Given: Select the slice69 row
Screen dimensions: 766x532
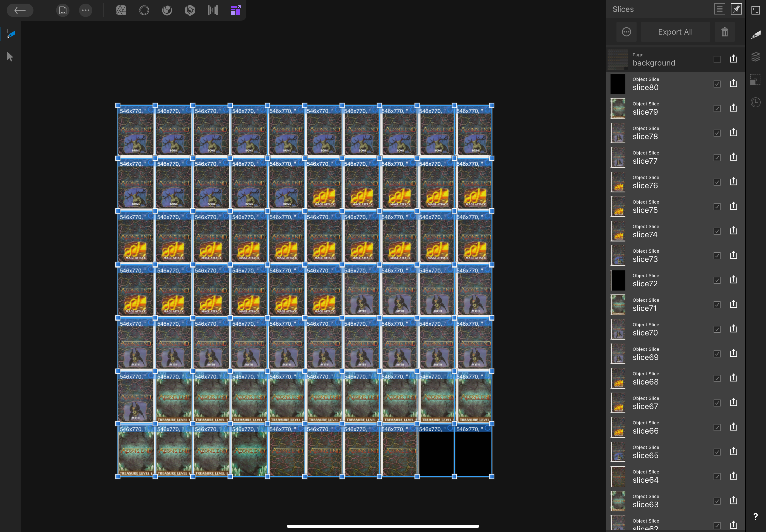Looking at the screenshot, I should click(x=676, y=354).
